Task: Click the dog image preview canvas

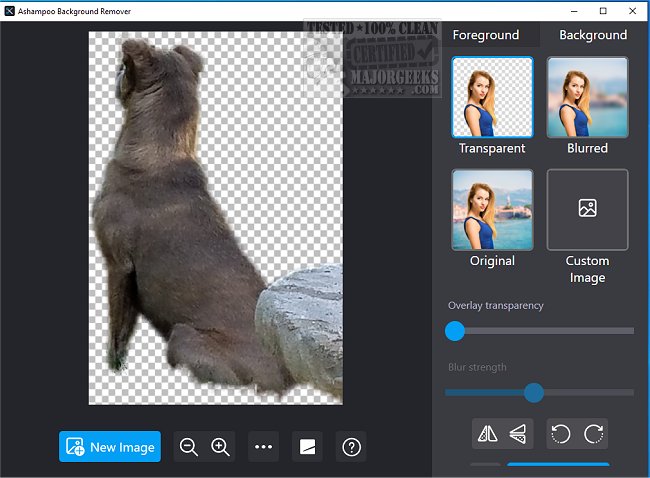Action: coord(215,218)
